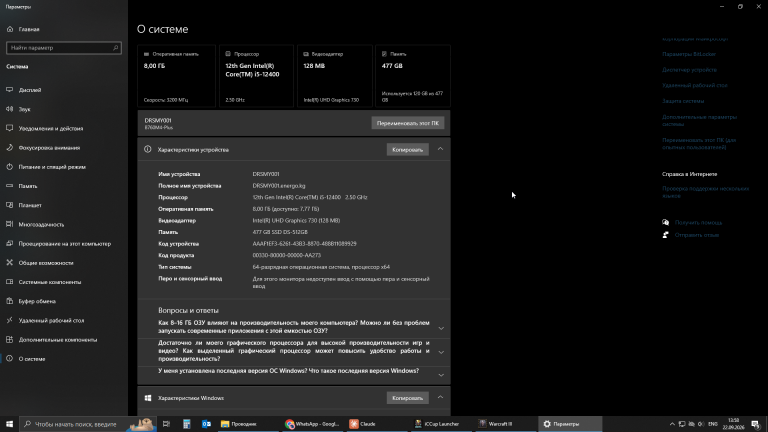Click Процессор i5-12400 card

[256, 76]
